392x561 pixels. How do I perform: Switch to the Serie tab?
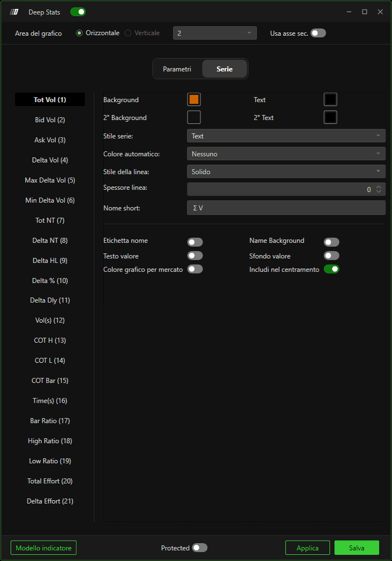[x=224, y=69]
